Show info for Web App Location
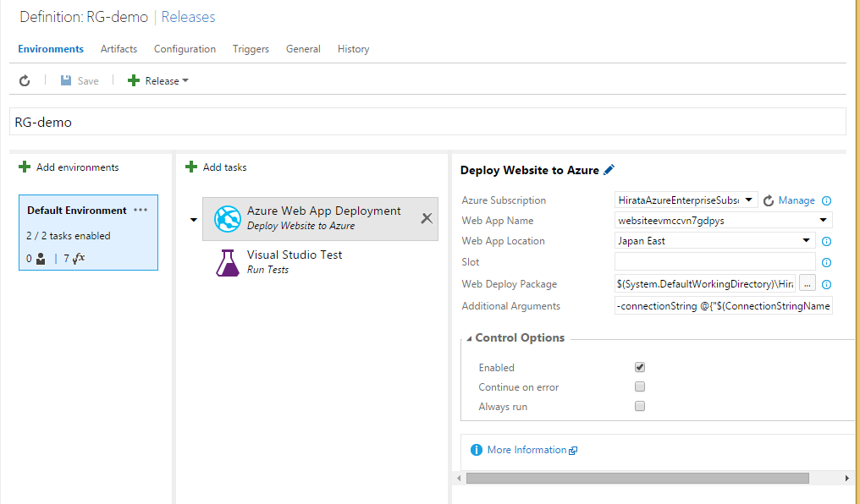Viewport: 860px width, 504px height. point(826,242)
